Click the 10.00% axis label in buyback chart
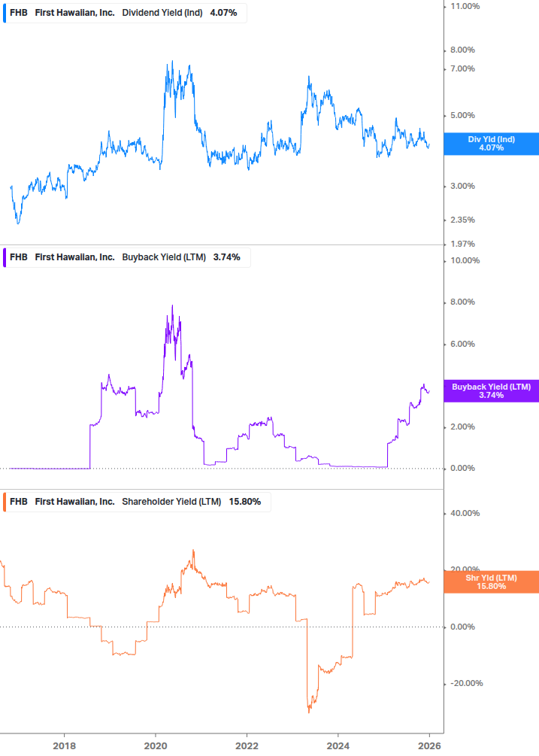539x756 pixels. pos(465,260)
